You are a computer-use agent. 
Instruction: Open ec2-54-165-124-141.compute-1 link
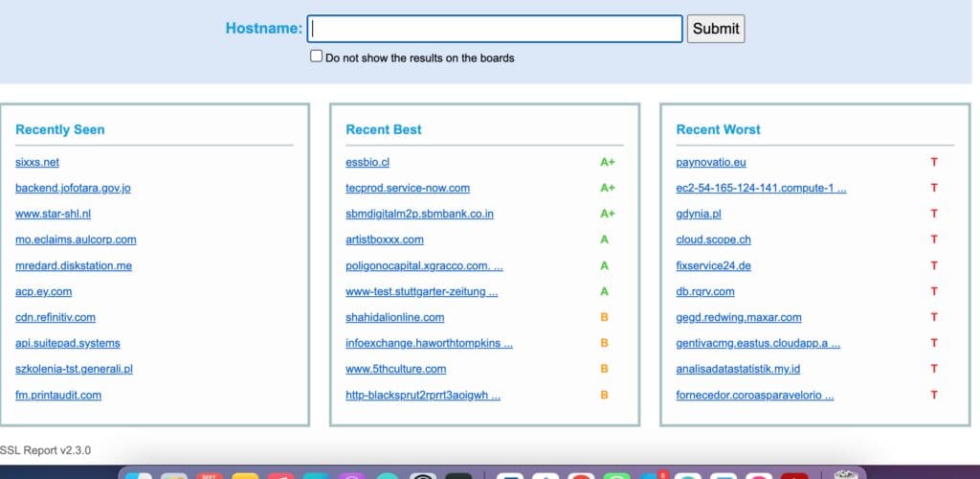[x=761, y=188]
